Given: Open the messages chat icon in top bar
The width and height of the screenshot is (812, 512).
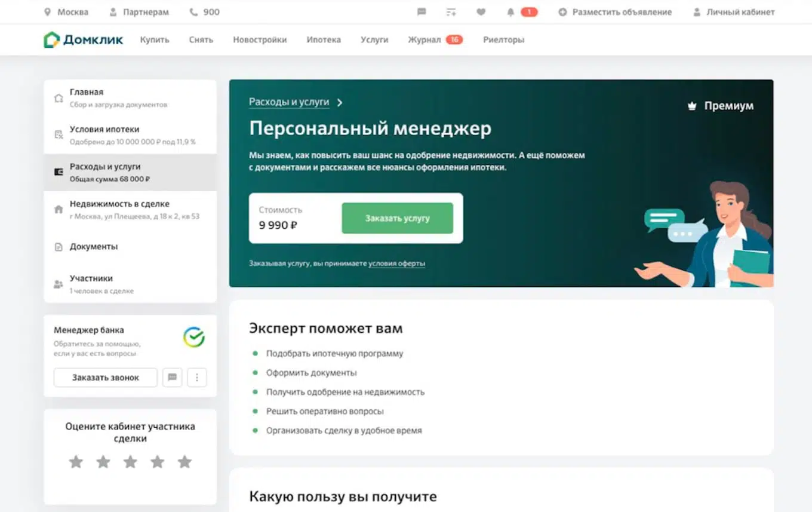Looking at the screenshot, I should tap(422, 12).
